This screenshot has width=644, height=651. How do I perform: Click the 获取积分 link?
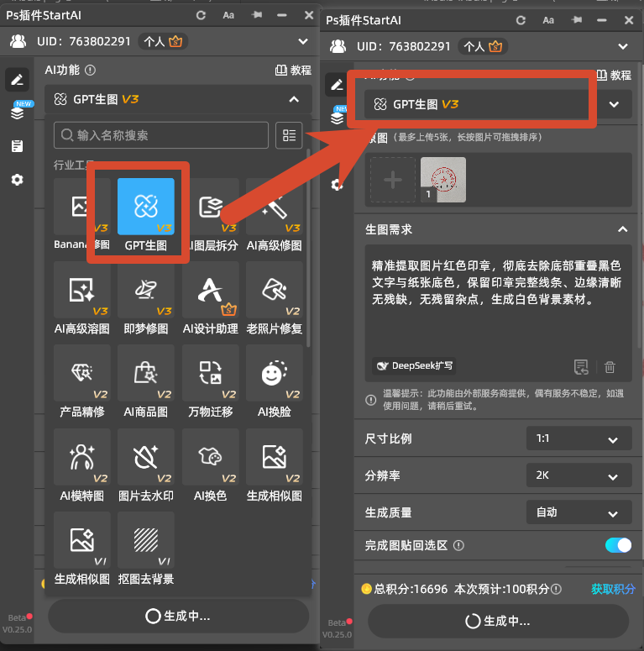(613, 589)
